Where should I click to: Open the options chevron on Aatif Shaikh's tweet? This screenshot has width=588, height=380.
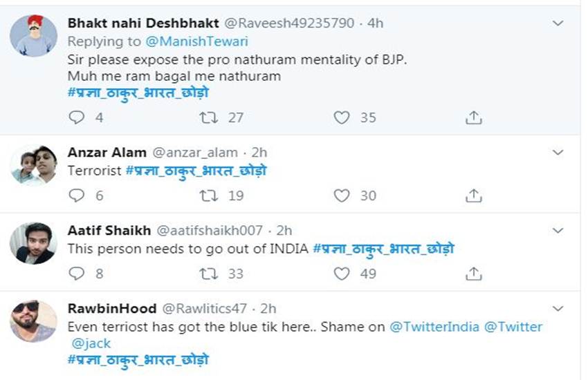tap(559, 231)
